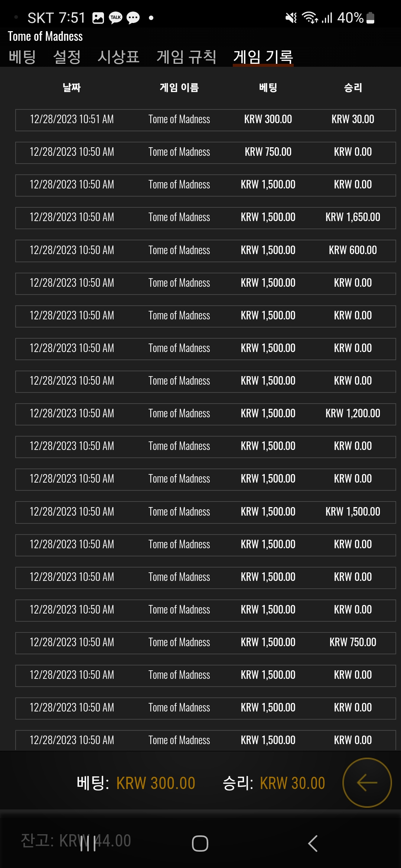Open KakaoTalk notification icon in status bar
The height and width of the screenshot is (868, 401).
(115, 18)
